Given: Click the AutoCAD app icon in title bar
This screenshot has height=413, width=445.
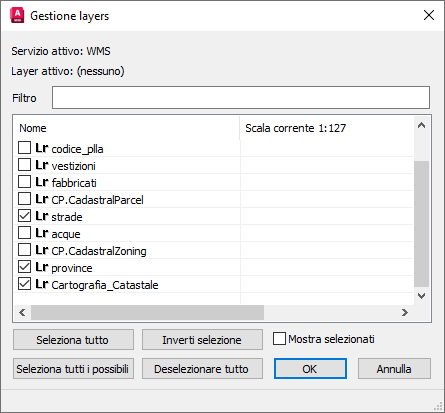Looking at the screenshot, I should click(x=17, y=16).
